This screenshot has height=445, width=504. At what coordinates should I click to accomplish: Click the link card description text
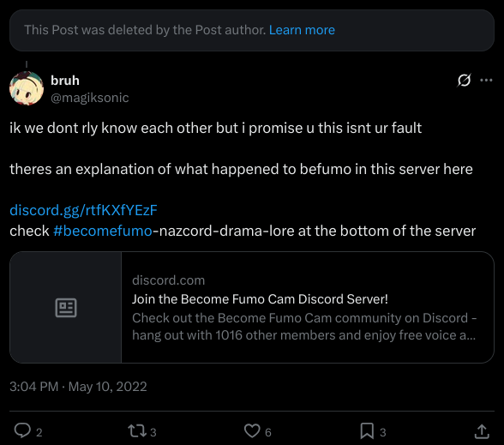pos(304,327)
